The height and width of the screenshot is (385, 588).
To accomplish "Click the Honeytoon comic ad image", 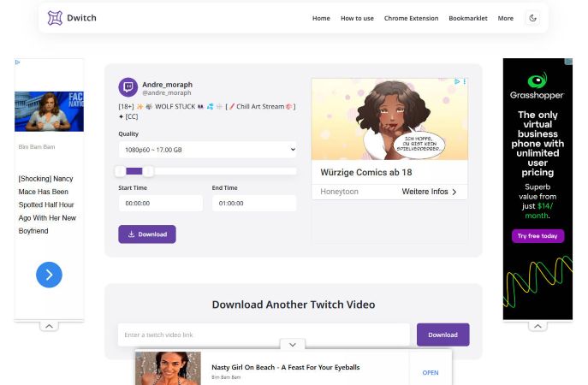I will point(389,119).
